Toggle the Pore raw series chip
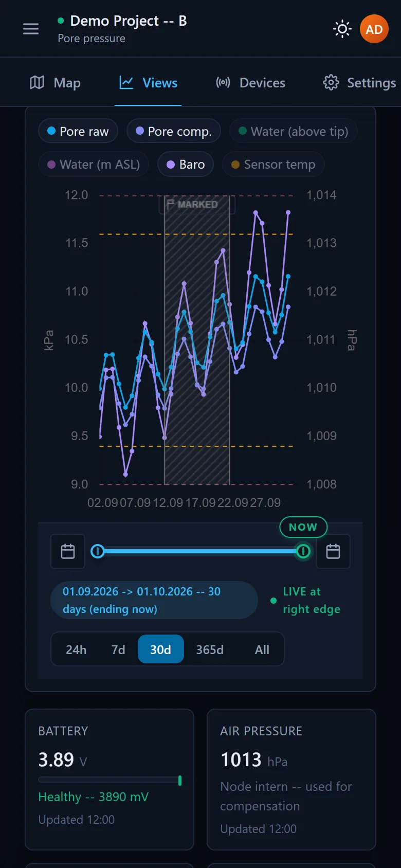 78,131
